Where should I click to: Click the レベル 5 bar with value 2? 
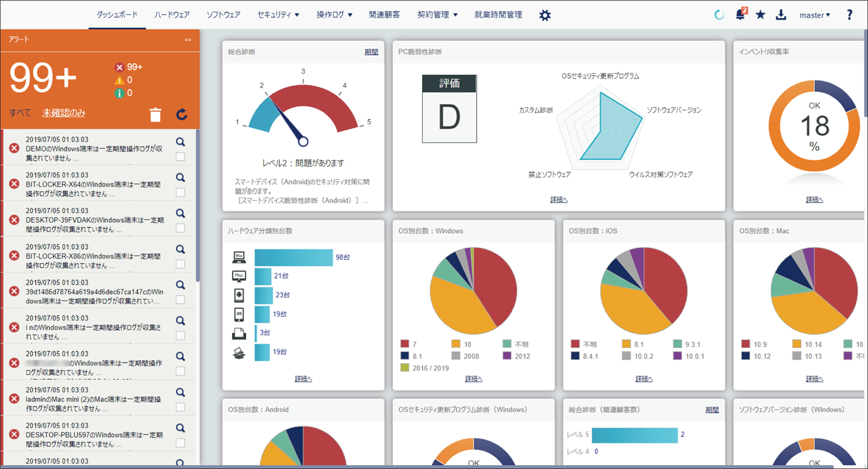click(635, 435)
